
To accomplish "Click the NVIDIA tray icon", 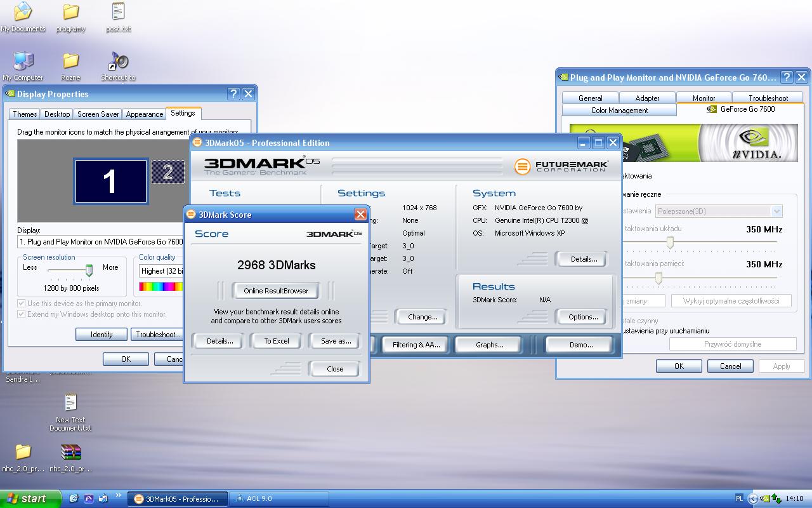I will point(766,498).
